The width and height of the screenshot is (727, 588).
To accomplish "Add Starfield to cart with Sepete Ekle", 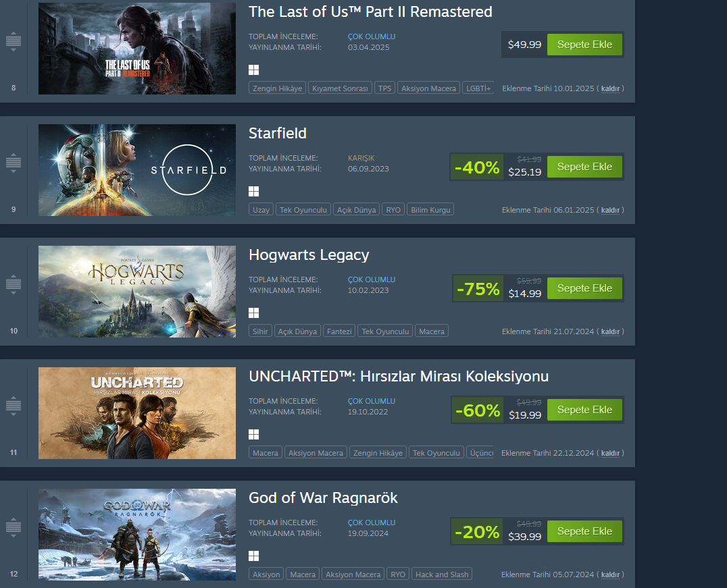I will 584,167.
